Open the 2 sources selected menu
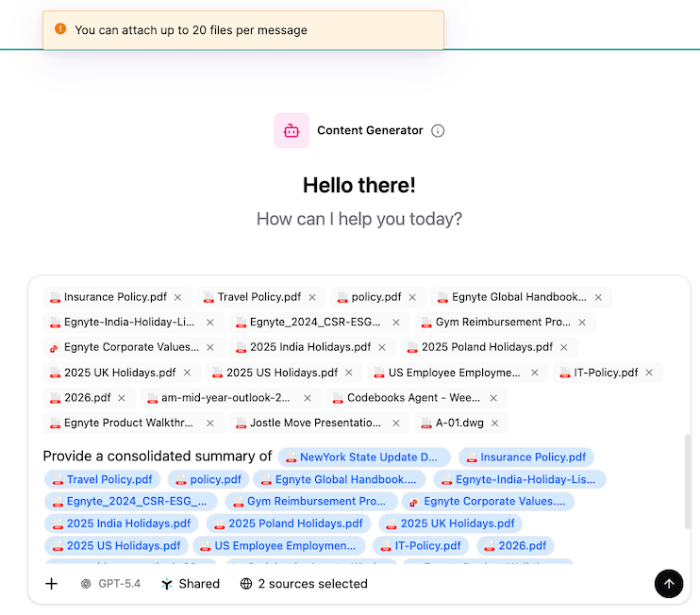 pos(304,584)
